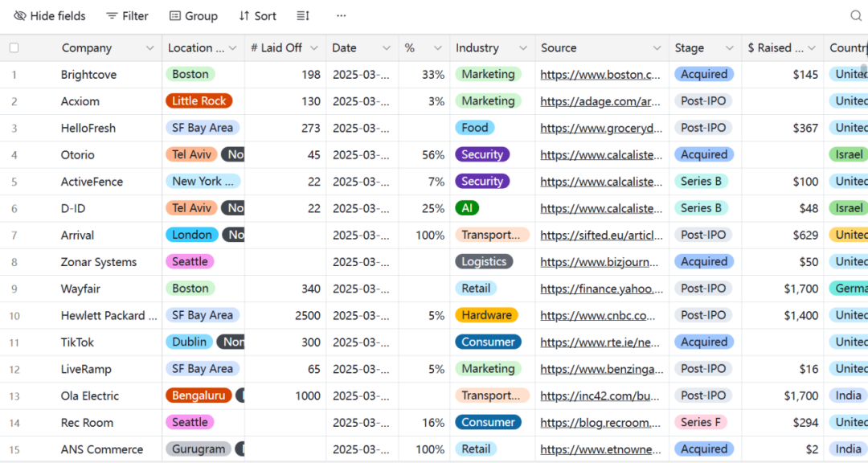Expand the Source column dropdown arrow
The height and width of the screenshot is (463, 868).
657,48
